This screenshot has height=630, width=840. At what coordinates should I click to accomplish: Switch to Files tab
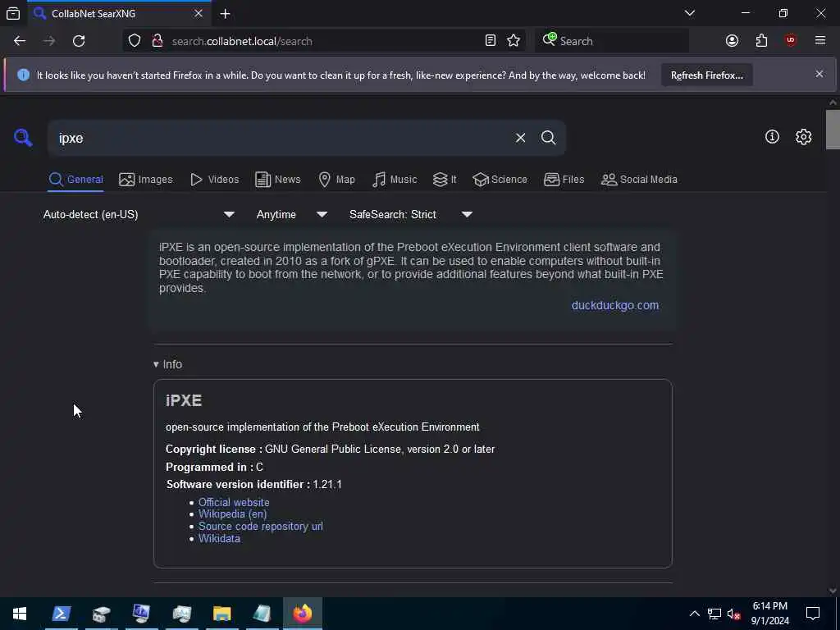point(564,180)
